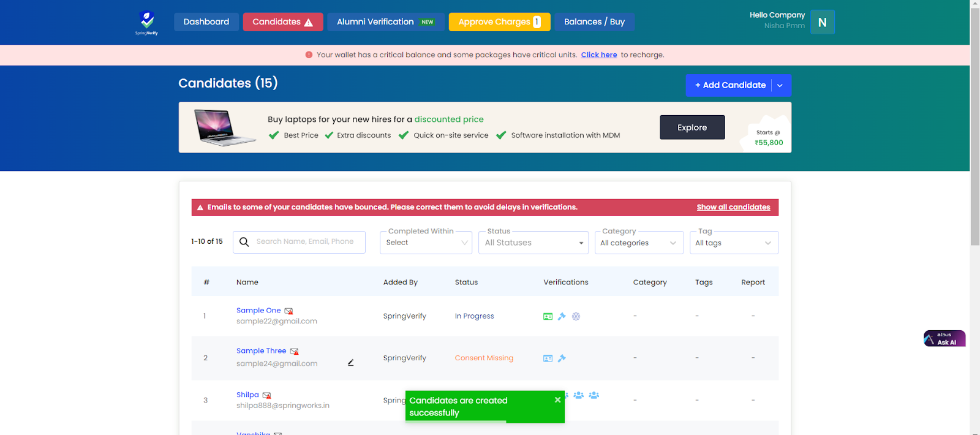Click the 'In Progress' status text
The height and width of the screenshot is (435, 980).
coord(474,316)
